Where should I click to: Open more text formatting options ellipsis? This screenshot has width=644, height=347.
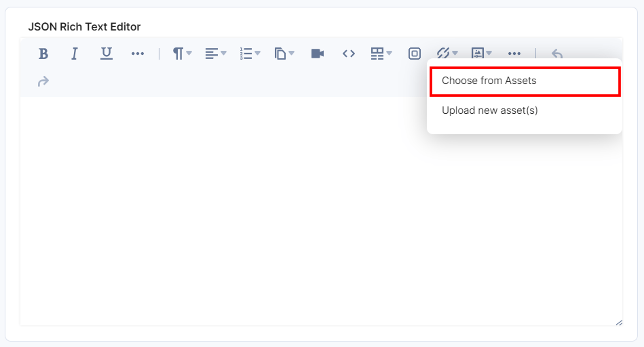[138, 53]
